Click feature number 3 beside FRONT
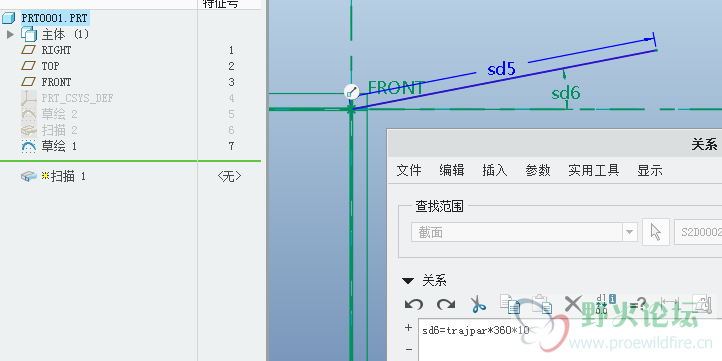Image resolution: width=722 pixels, height=361 pixels. pos(231,82)
